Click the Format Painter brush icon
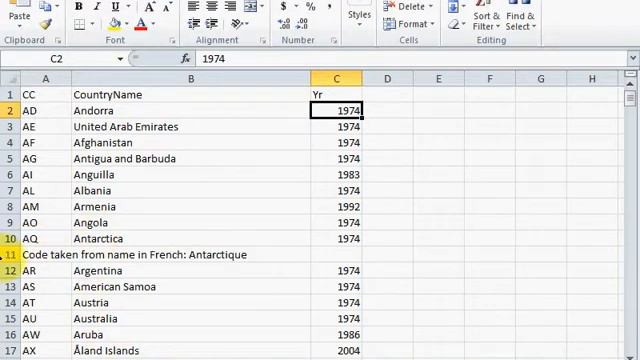 tap(46, 25)
